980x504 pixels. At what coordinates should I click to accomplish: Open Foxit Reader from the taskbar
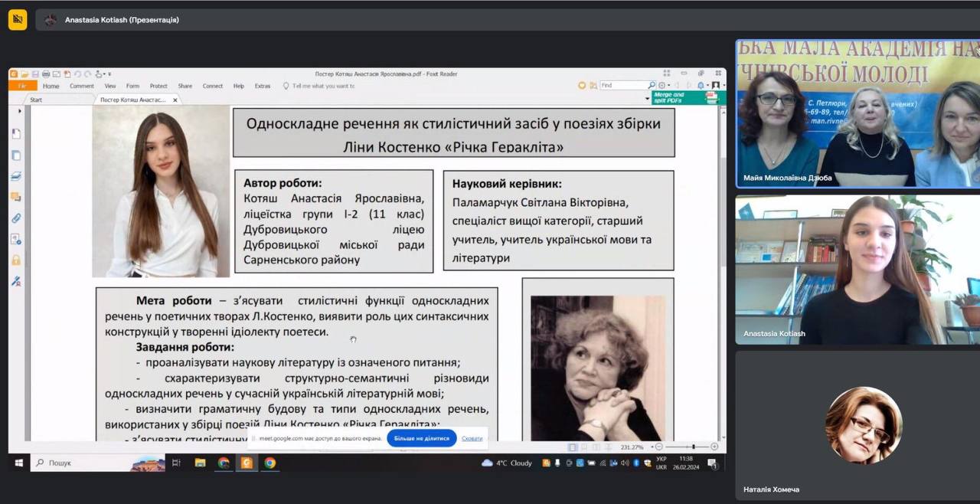pyautogui.click(x=247, y=463)
